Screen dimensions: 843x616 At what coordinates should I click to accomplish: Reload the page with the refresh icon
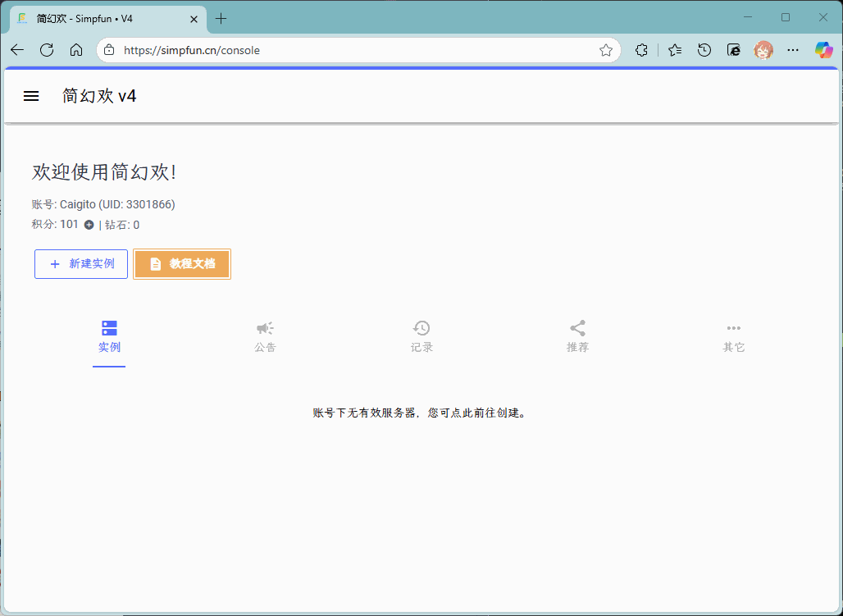click(x=47, y=50)
